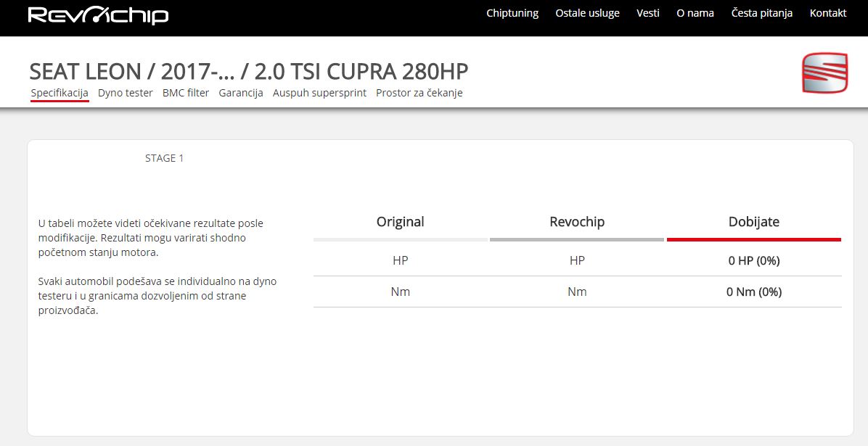Image resolution: width=868 pixels, height=446 pixels.
Task: Switch to the Dyno tester tab
Action: coord(125,93)
